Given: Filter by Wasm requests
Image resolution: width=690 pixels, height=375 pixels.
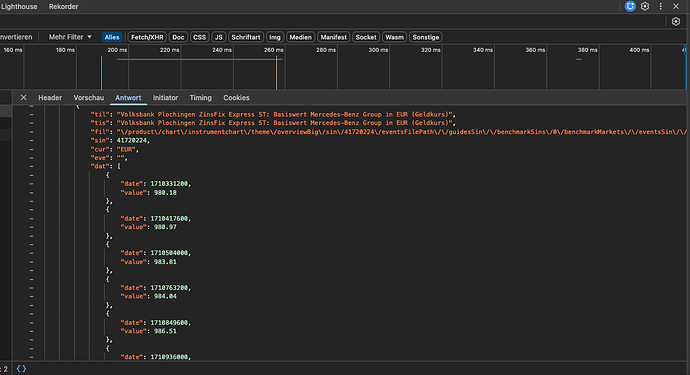Looking at the screenshot, I should click(394, 37).
